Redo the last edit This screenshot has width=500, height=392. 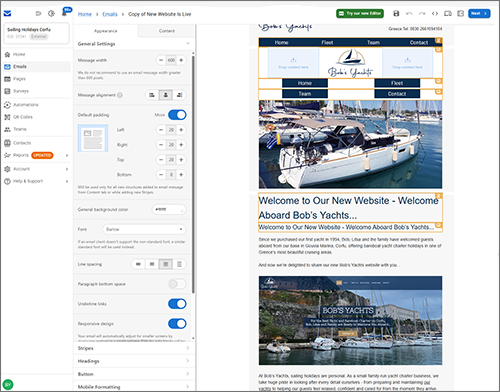(x=422, y=13)
